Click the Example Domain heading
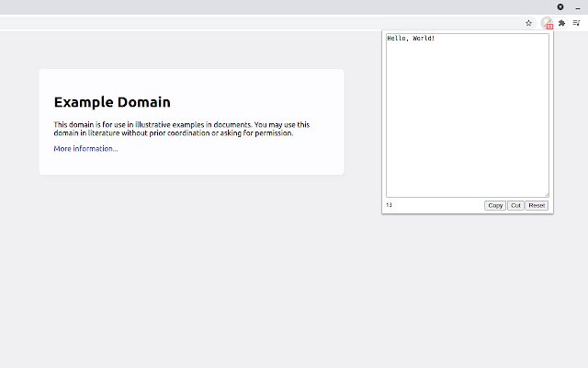 (x=112, y=102)
